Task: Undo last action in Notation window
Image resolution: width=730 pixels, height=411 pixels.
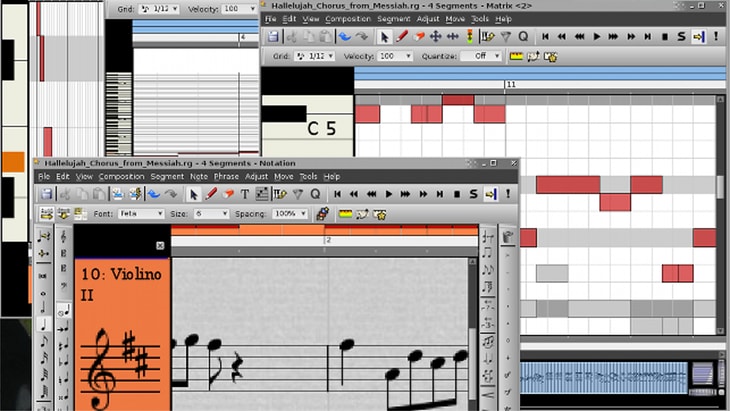Action: [154, 194]
